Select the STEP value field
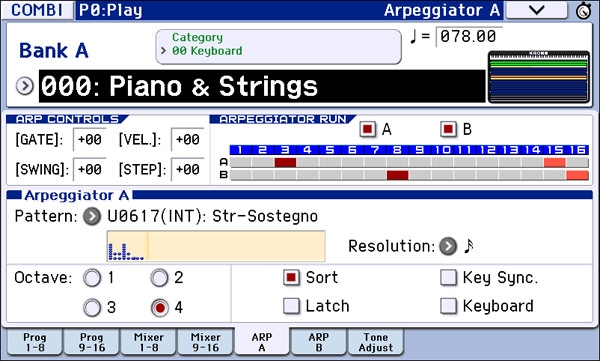The width and height of the screenshot is (600, 361). point(187,169)
